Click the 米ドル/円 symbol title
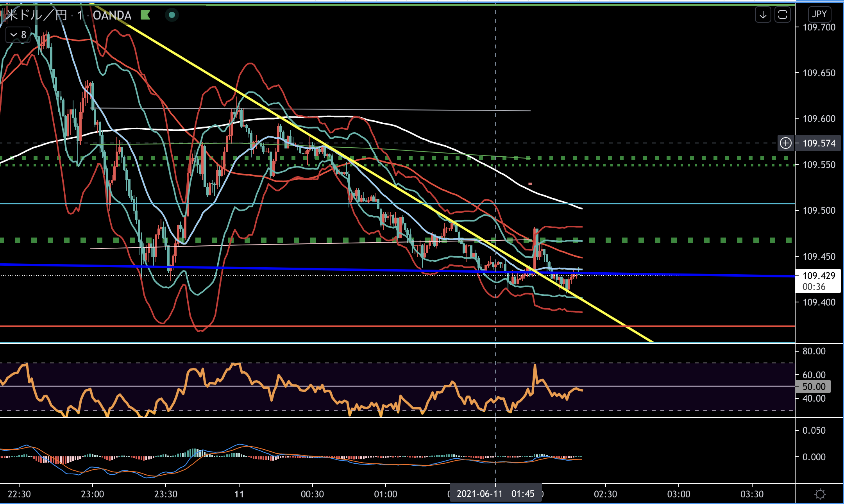Viewport: 844px width, 504px height. (36, 15)
